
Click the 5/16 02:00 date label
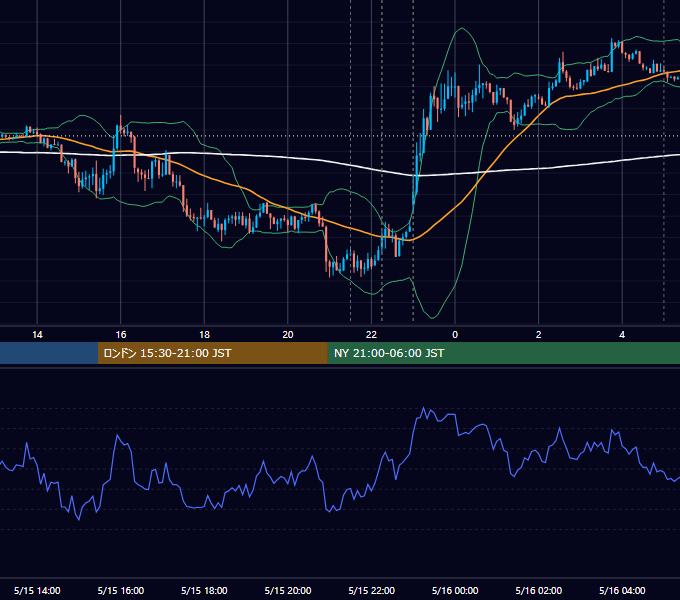pyautogui.click(x=539, y=590)
